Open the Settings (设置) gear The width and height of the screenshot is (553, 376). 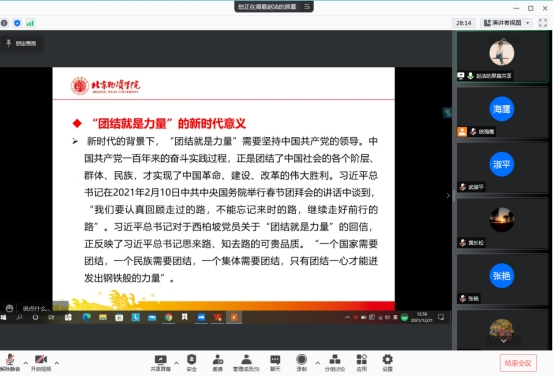tap(387, 363)
